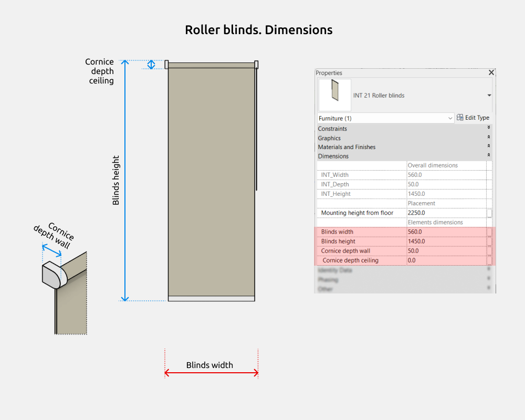
Task: Collapse the Dimensions section
Action: (488, 155)
